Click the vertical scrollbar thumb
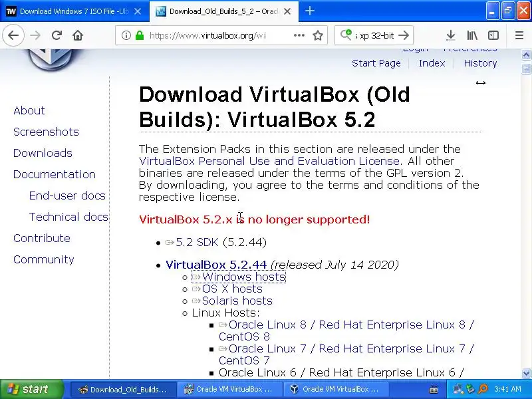The width and height of the screenshot is (532, 399). click(x=526, y=68)
